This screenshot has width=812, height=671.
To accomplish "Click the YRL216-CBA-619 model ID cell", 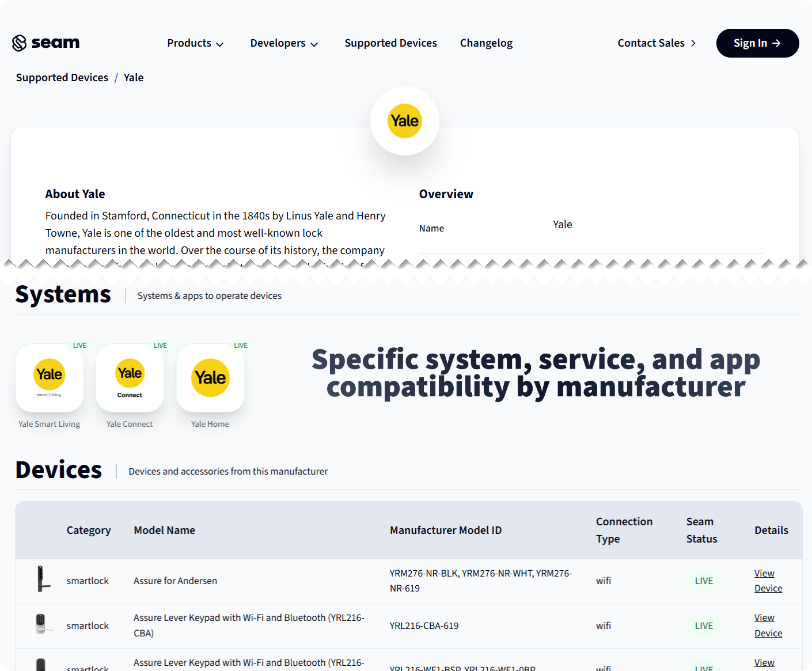I will (x=424, y=625).
